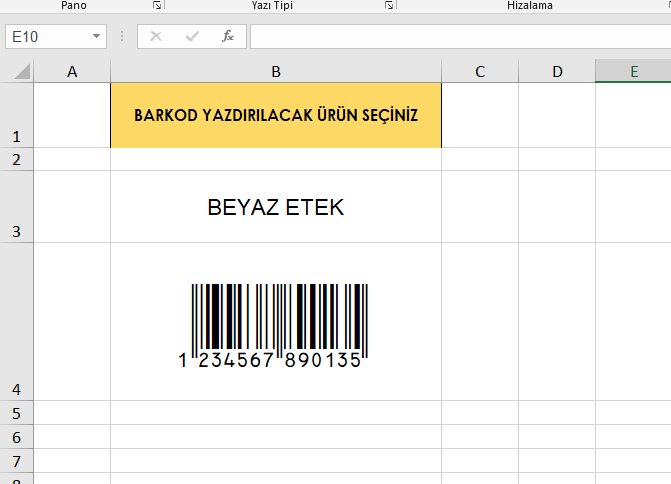
Task: Select the barcode image 1234567890135
Action: [x=273, y=325]
